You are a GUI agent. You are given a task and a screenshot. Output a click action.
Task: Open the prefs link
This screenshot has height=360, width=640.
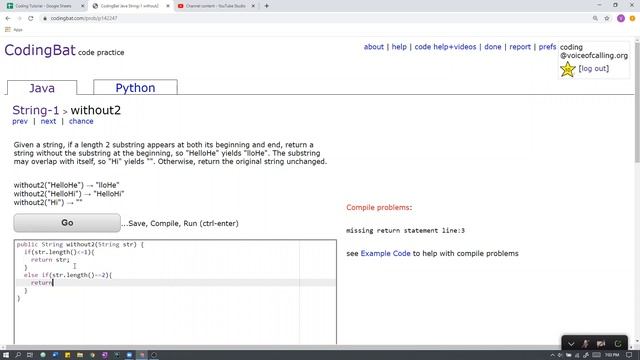tap(547, 47)
